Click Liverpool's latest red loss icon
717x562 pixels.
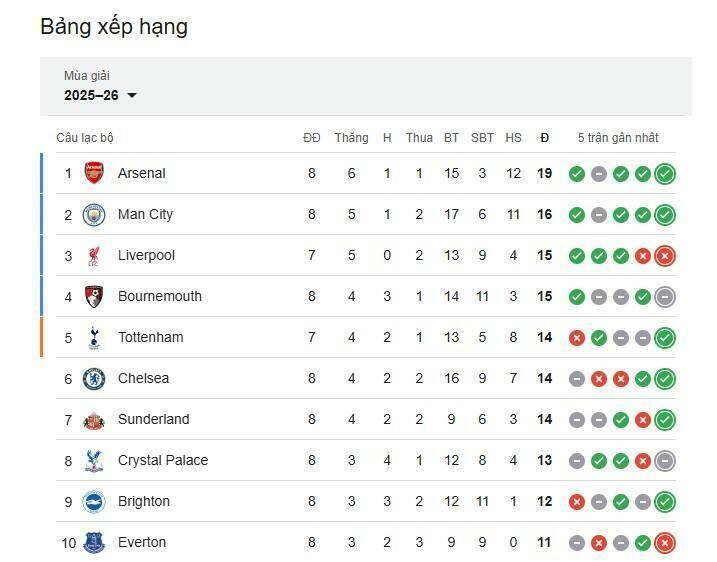[x=665, y=256]
